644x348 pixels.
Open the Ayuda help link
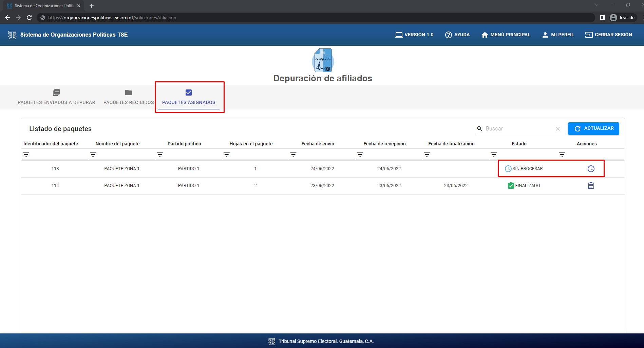(x=457, y=35)
